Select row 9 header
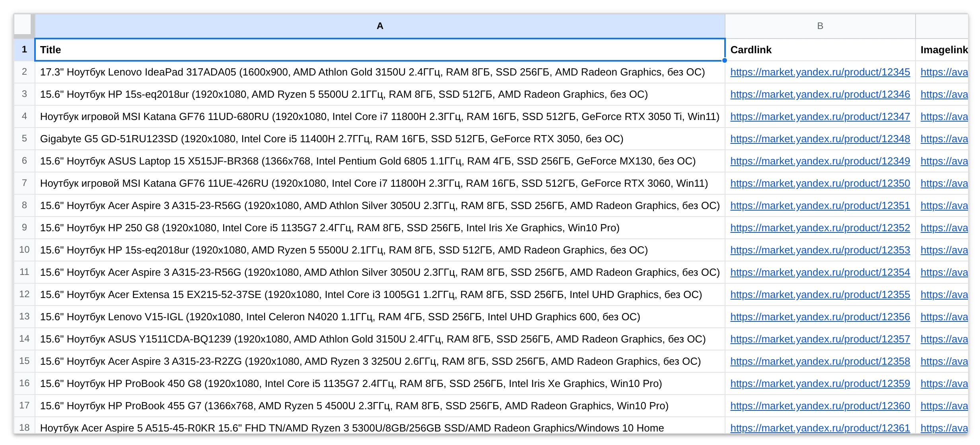 [x=24, y=228]
